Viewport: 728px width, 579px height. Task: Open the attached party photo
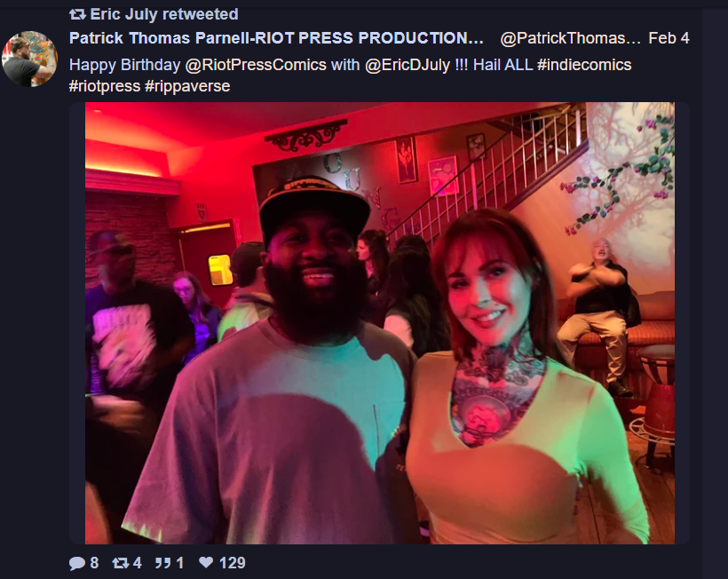[379, 323]
